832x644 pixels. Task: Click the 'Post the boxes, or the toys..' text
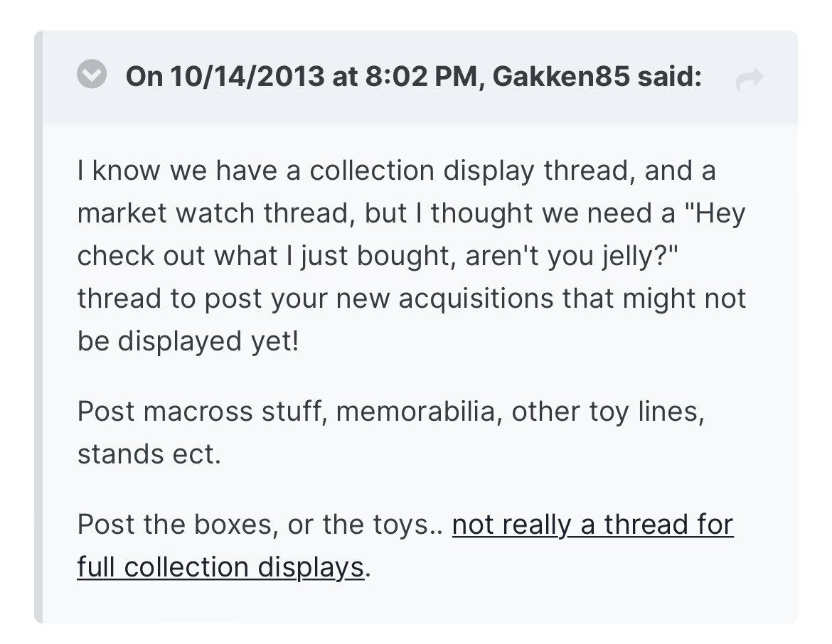pyautogui.click(x=260, y=525)
